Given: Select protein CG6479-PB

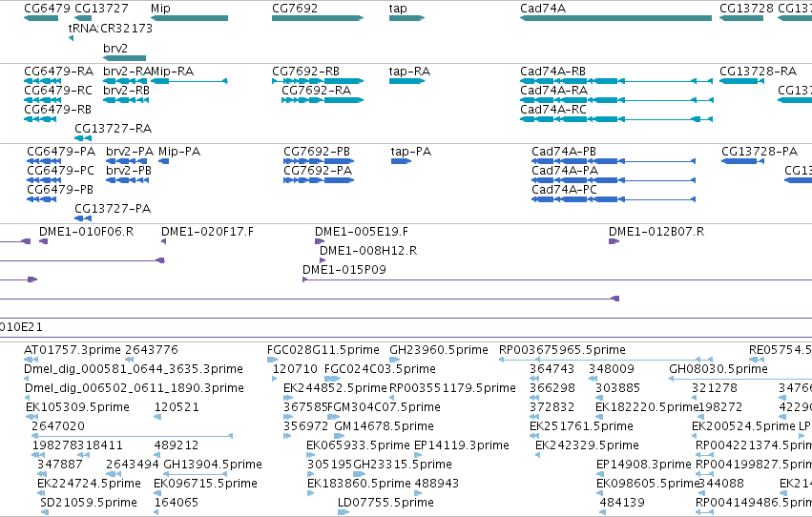Looking at the screenshot, I should pos(41,199).
